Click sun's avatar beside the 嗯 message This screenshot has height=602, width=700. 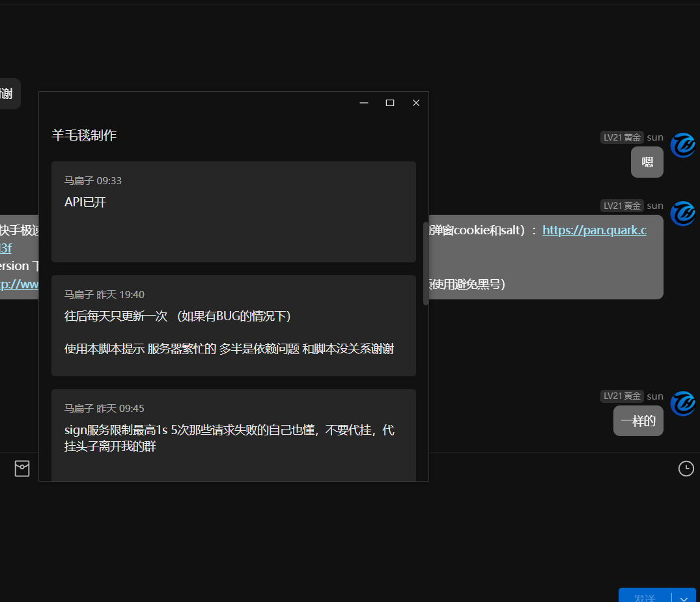(683, 145)
